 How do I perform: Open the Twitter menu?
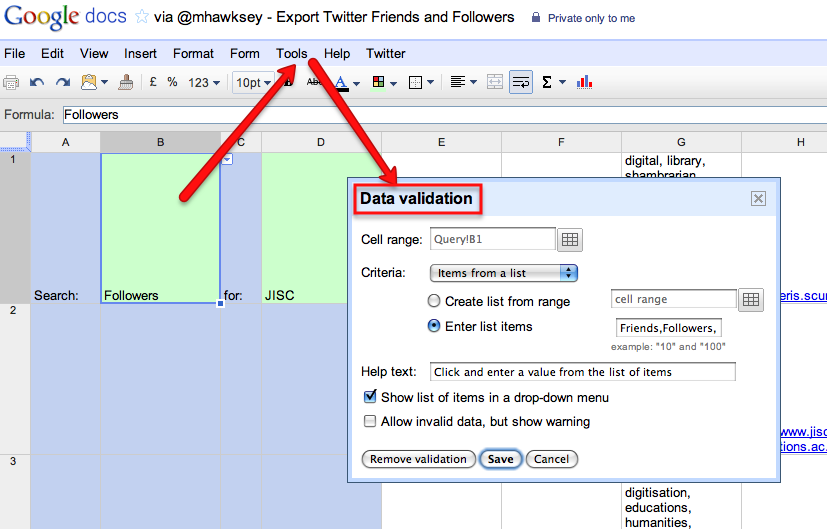[385, 53]
